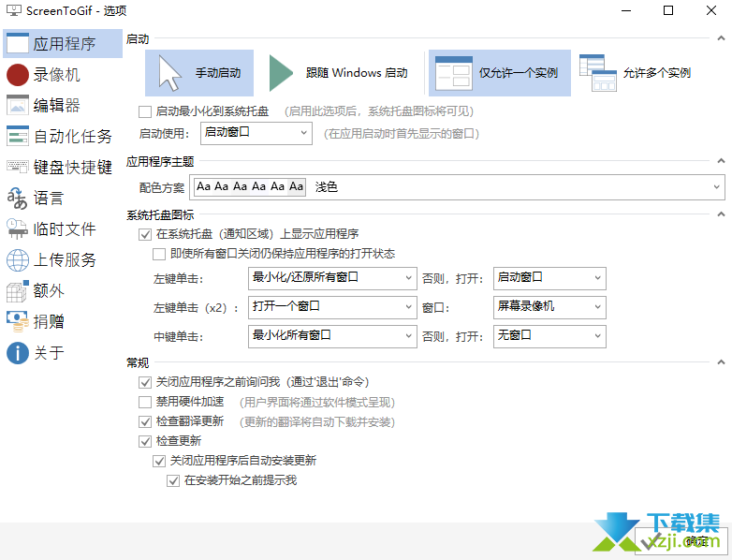Uncheck the 检查更新 checkbox
The width and height of the screenshot is (732, 560).
click(145, 441)
